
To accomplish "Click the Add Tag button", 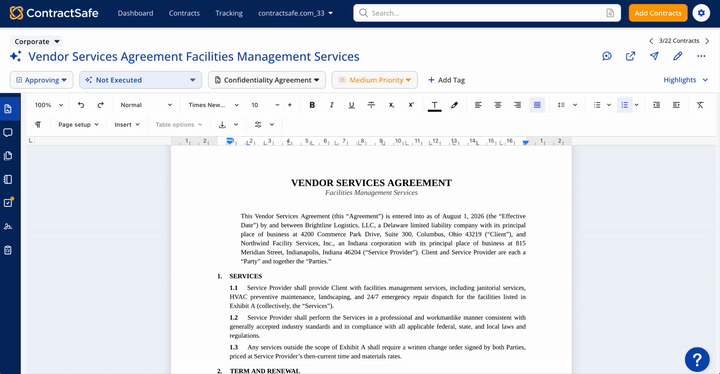I will 446,80.
